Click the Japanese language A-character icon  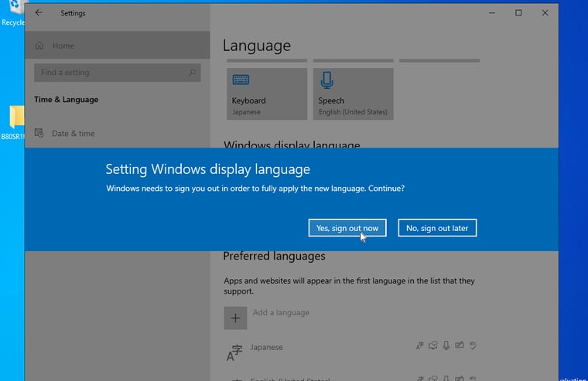click(234, 353)
